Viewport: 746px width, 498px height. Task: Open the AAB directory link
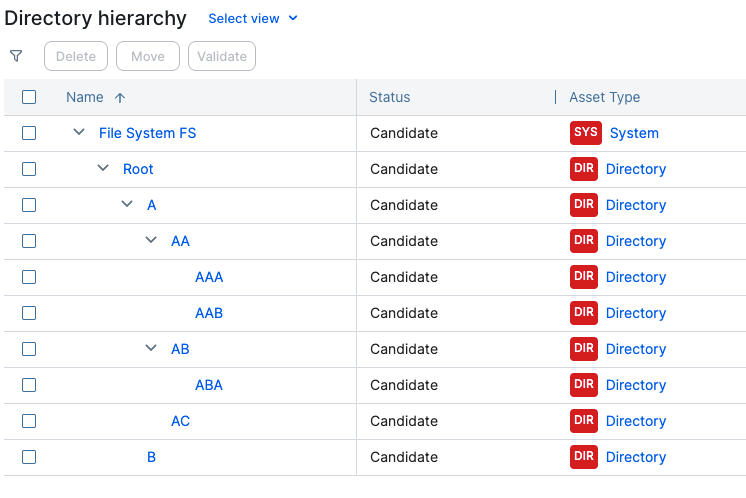pyautogui.click(x=209, y=313)
